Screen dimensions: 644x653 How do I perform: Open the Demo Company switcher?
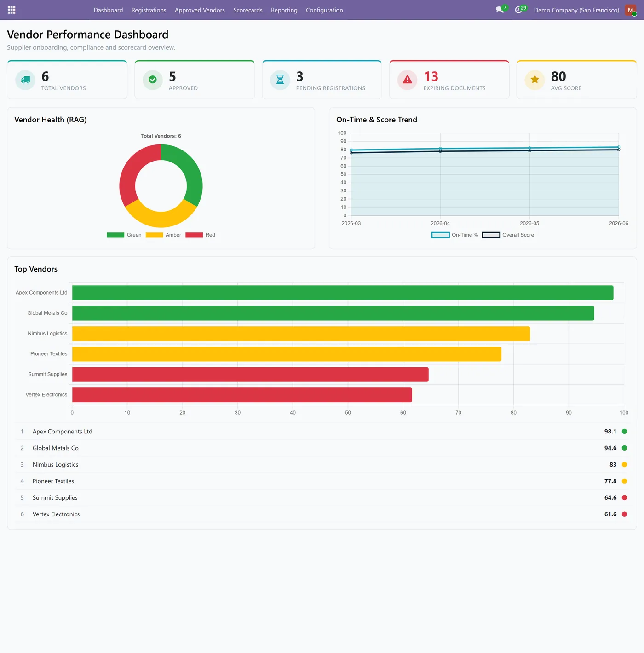point(576,10)
